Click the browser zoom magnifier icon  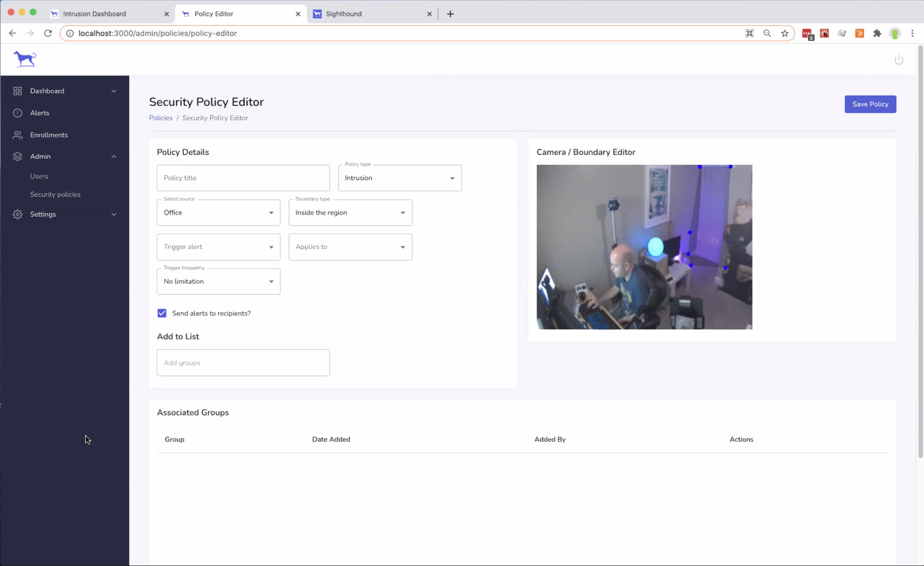click(767, 33)
